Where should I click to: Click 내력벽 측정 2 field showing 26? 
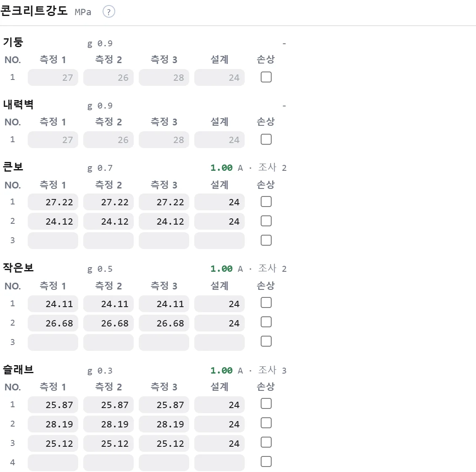[108, 140]
